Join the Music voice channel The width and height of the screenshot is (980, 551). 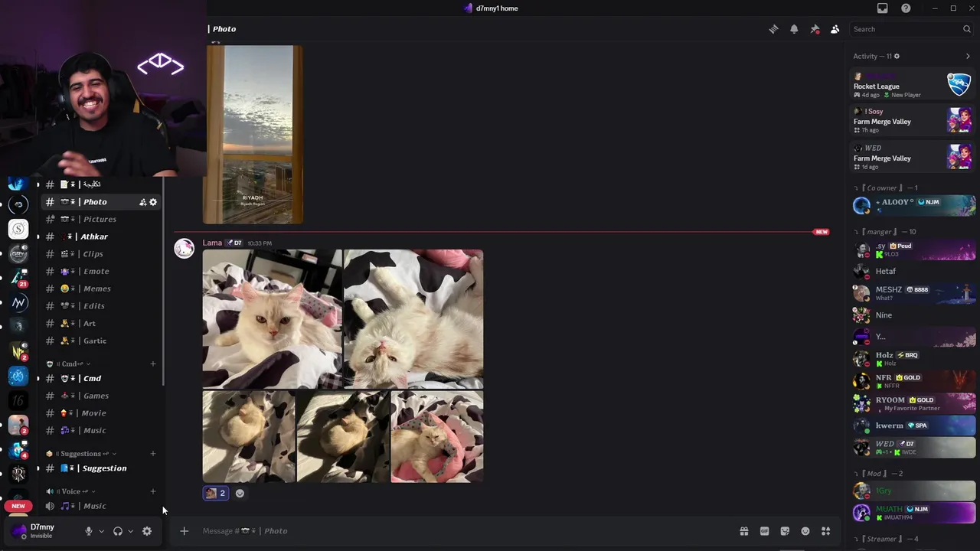100,506
